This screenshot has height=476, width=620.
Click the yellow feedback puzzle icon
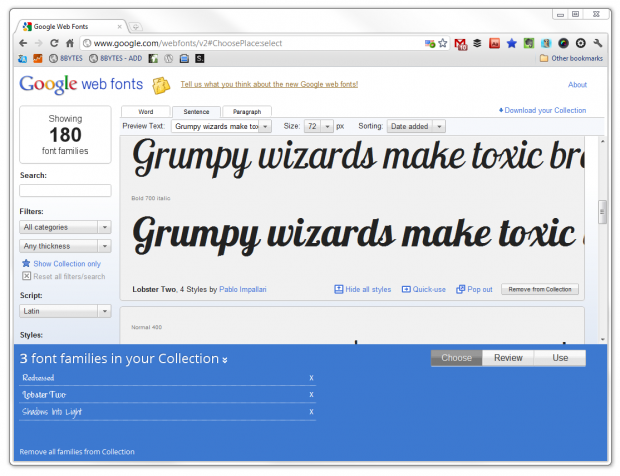161,85
